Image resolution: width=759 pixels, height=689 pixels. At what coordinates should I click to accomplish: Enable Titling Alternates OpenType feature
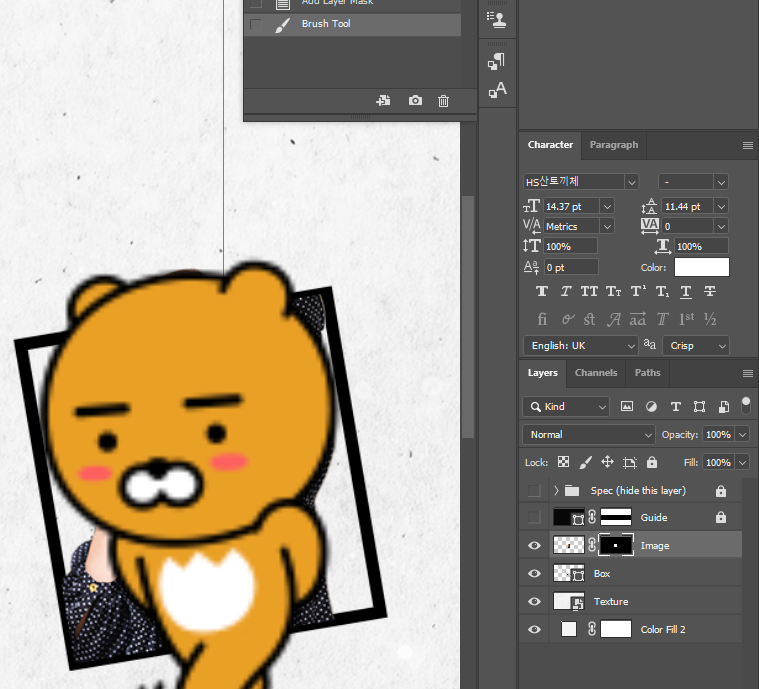point(662,319)
